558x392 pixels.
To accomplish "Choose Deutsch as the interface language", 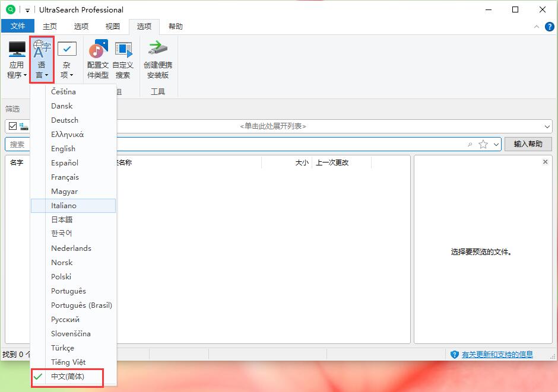I will (x=73, y=120).
